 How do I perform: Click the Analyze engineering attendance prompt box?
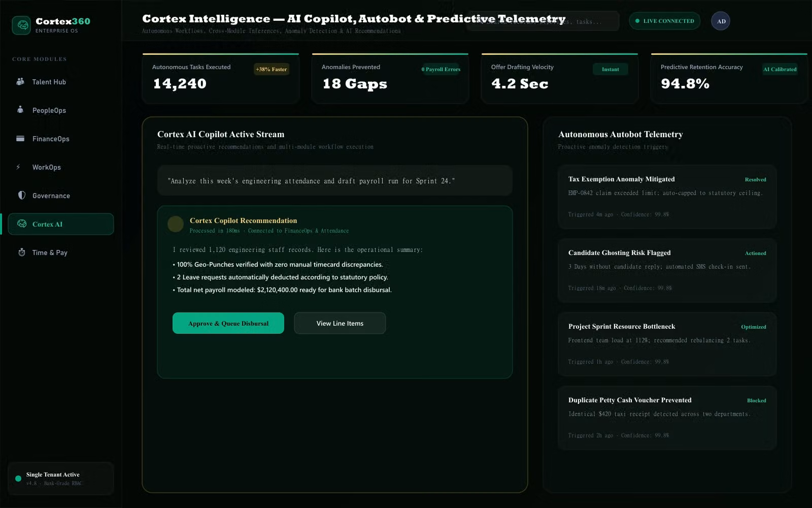pyautogui.click(x=335, y=180)
